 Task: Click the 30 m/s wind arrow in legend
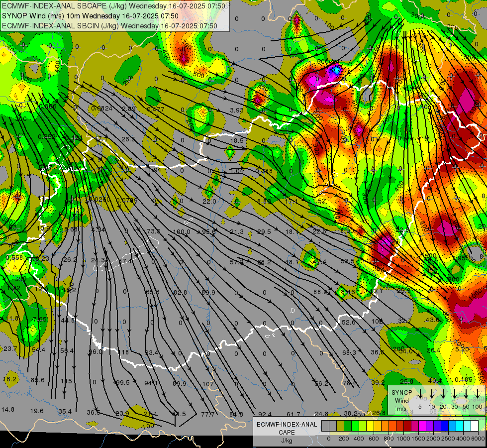tap(454, 393)
